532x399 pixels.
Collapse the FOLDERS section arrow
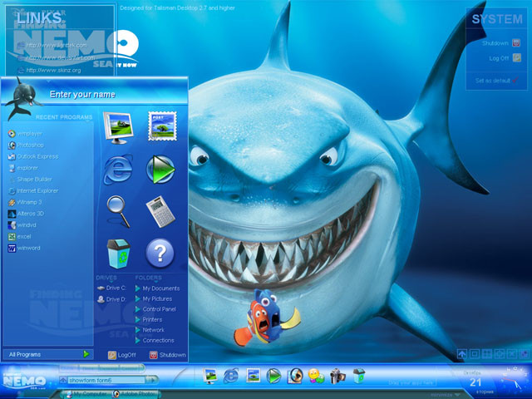tap(157, 282)
